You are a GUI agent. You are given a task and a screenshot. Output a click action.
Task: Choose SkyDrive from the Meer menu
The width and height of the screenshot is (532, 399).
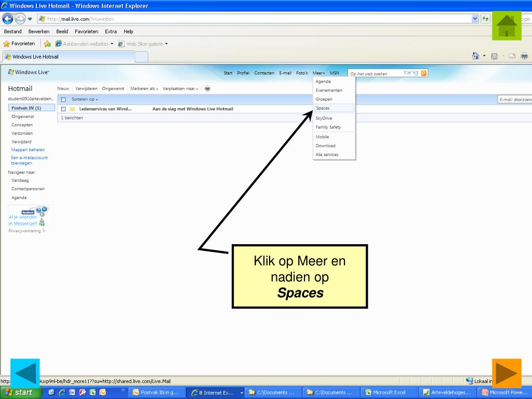tap(334, 118)
